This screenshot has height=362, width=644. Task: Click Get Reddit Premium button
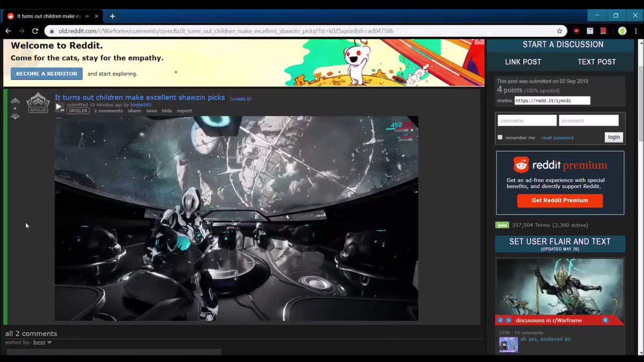click(560, 201)
